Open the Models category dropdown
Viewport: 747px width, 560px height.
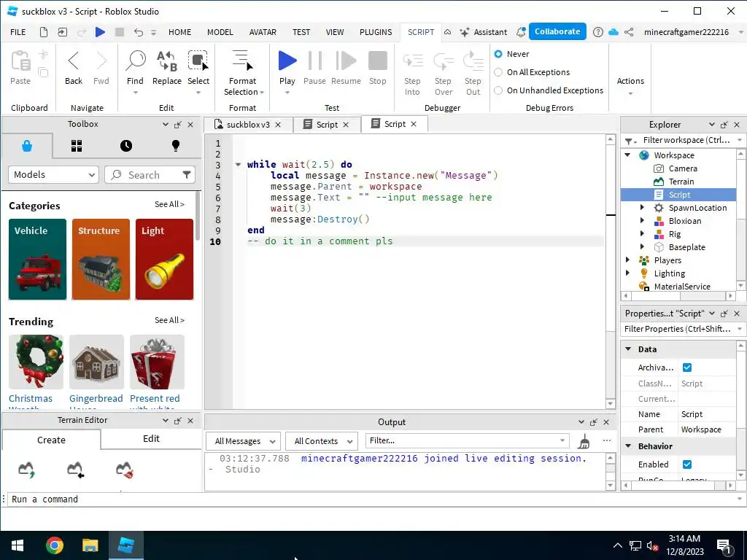pos(53,175)
